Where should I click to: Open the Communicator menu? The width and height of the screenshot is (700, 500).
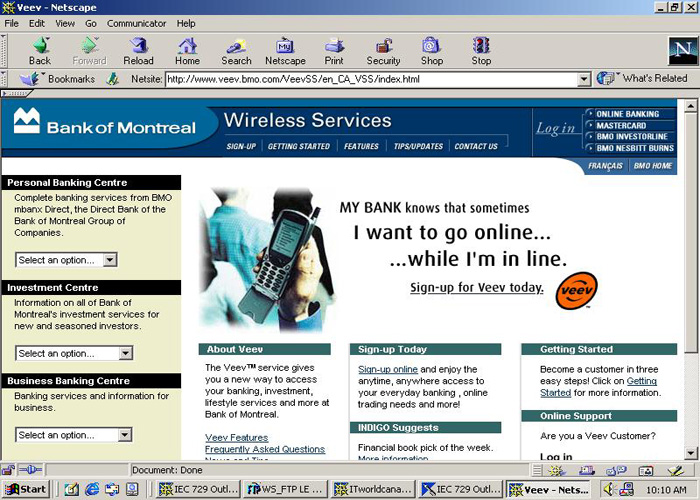[x=136, y=23]
